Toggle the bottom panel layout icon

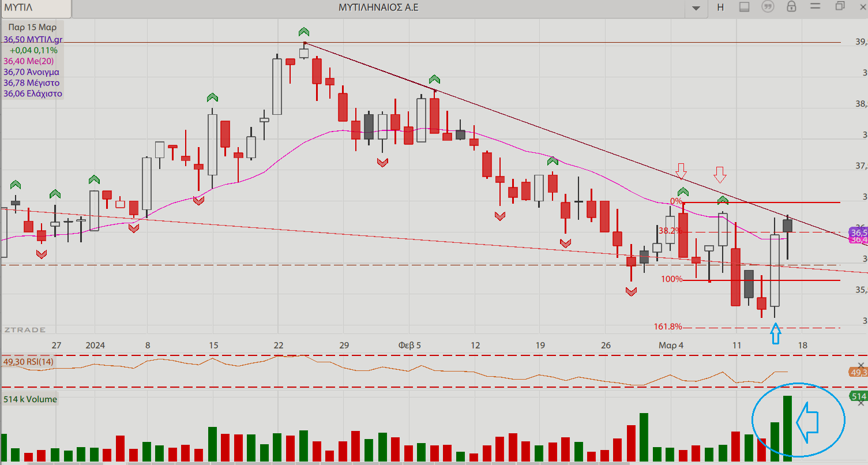point(744,7)
